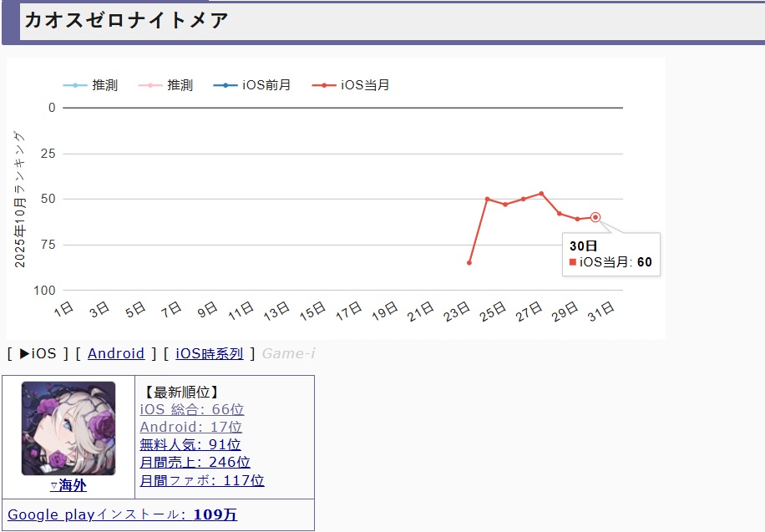Select the ▶iOS chart view
This screenshot has width=765, height=532.
(x=38, y=353)
